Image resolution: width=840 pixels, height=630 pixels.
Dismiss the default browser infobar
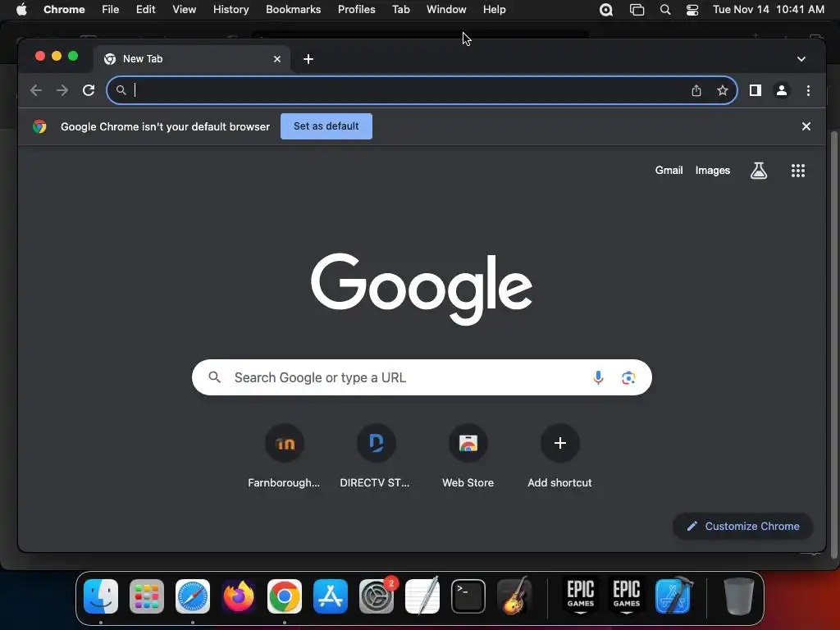click(806, 126)
